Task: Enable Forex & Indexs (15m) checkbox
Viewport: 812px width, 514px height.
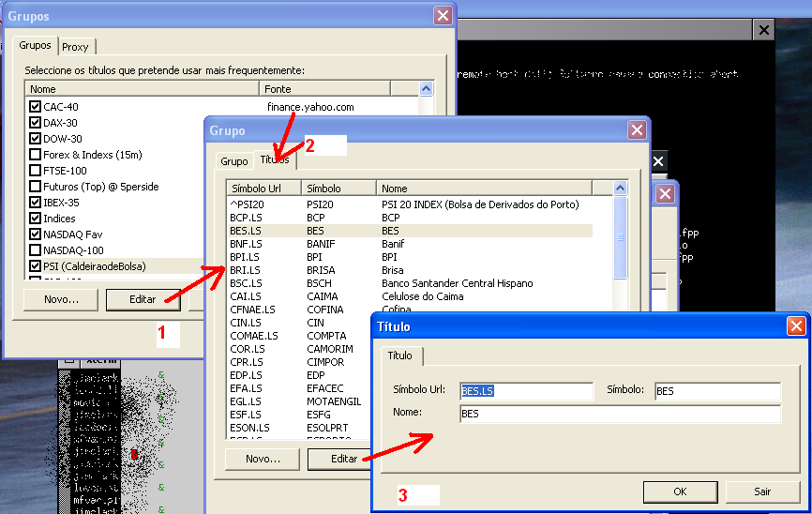Action: coord(36,155)
